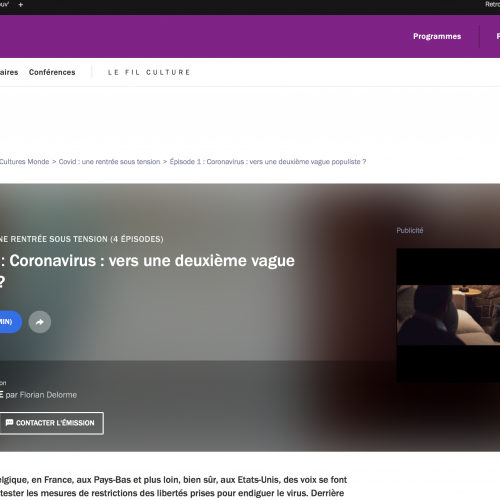
Task: Click the share arrow icon
Action: (x=40, y=322)
